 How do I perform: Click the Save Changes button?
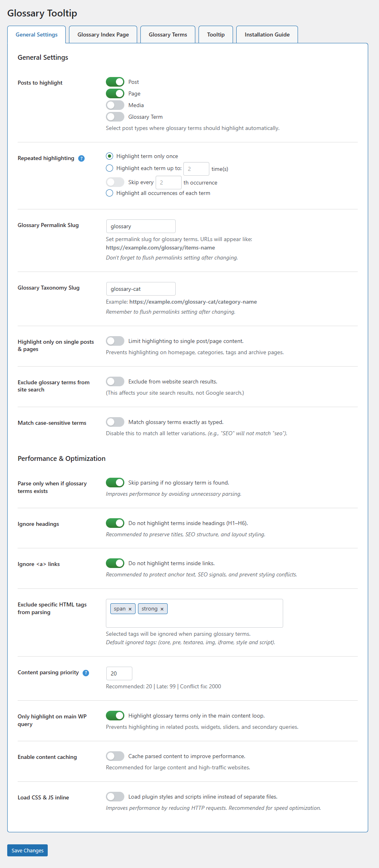(27, 850)
